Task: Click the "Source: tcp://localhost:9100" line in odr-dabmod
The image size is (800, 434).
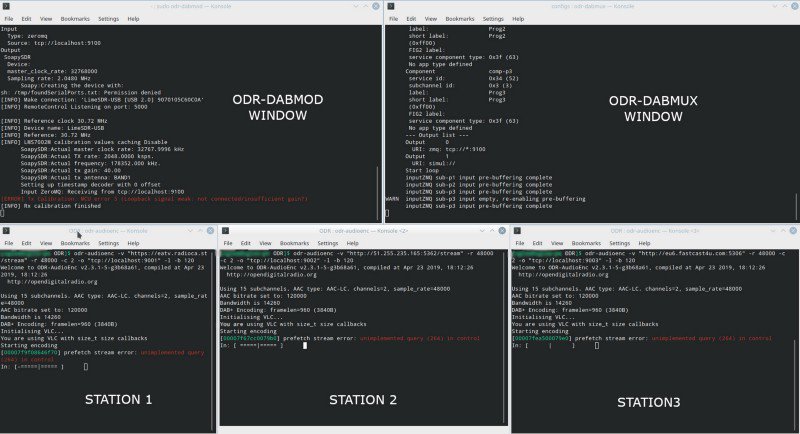Action: coord(54,43)
